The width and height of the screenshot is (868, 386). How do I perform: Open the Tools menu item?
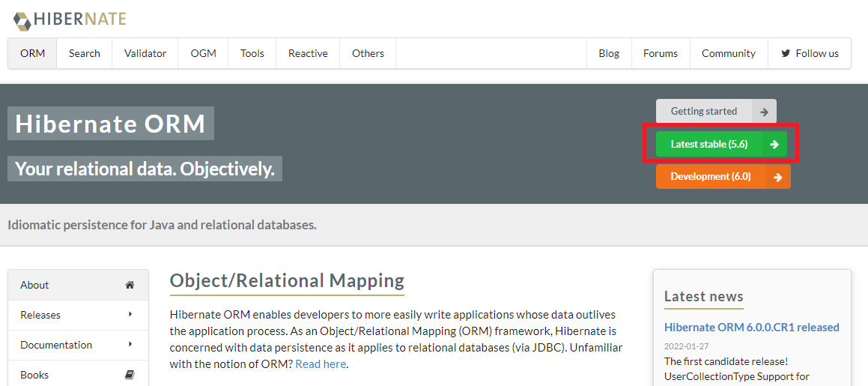[x=252, y=54]
